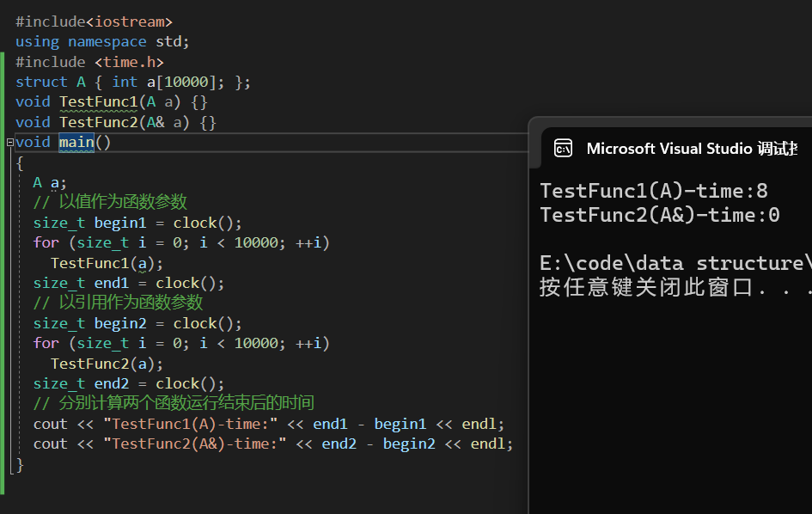Screen dimensions: 812x514
Task: Click the end1 = clock() line
Action: pyautogui.click(x=128, y=283)
